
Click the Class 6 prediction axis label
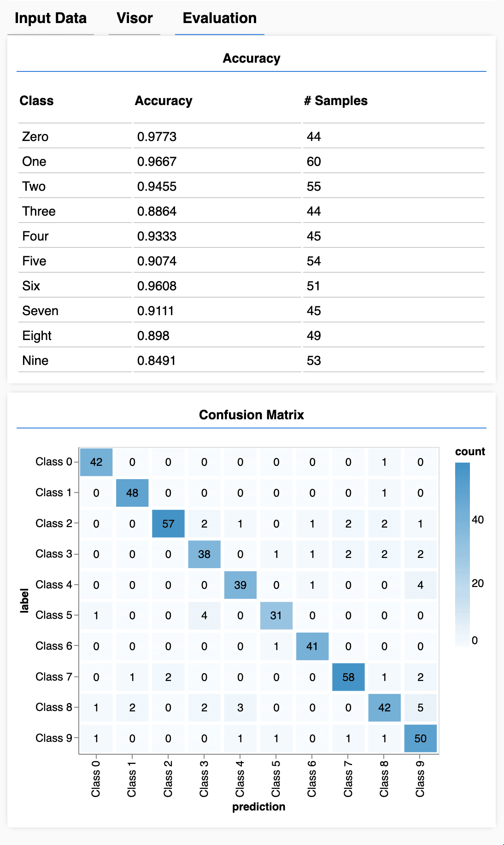click(x=312, y=779)
